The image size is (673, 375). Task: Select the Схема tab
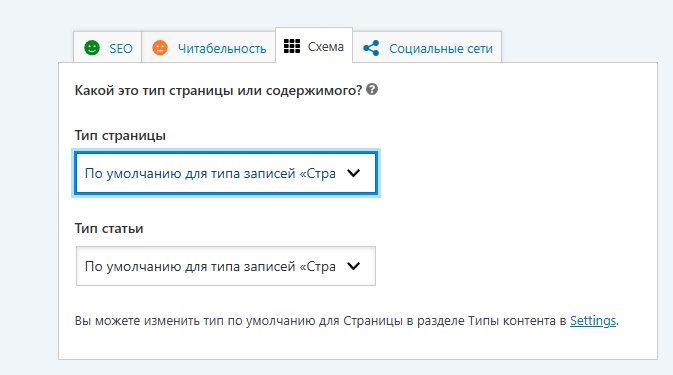pyautogui.click(x=314, y=45)
